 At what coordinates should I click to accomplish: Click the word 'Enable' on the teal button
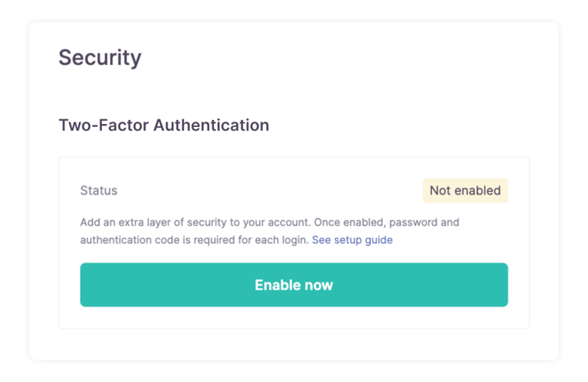point(274,285)
